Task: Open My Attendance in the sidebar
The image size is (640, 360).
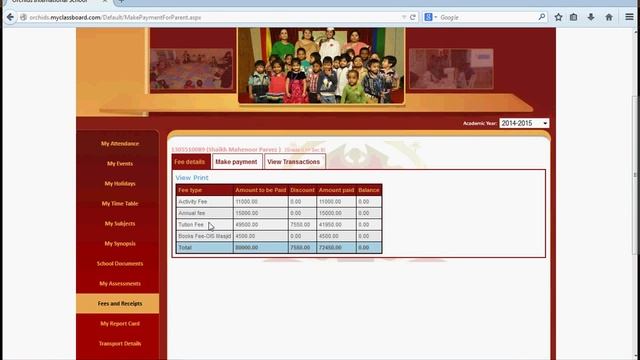Action: coord(120,144)
